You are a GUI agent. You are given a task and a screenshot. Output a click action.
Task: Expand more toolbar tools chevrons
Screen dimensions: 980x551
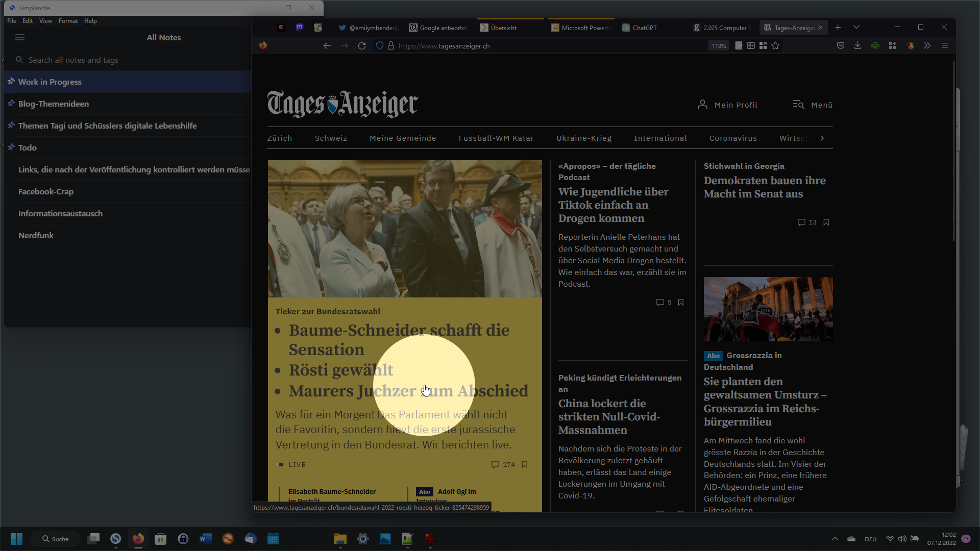[927, 46]
